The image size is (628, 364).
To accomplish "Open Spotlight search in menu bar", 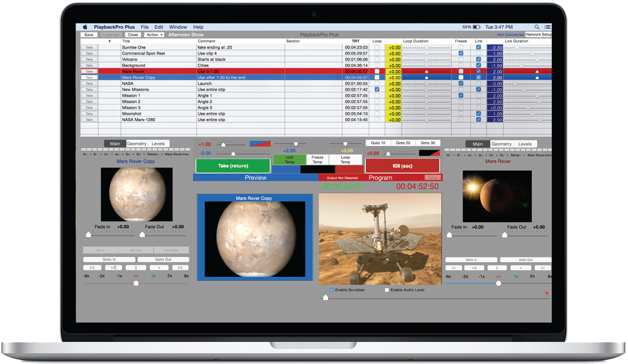I will tap(537, 27).
